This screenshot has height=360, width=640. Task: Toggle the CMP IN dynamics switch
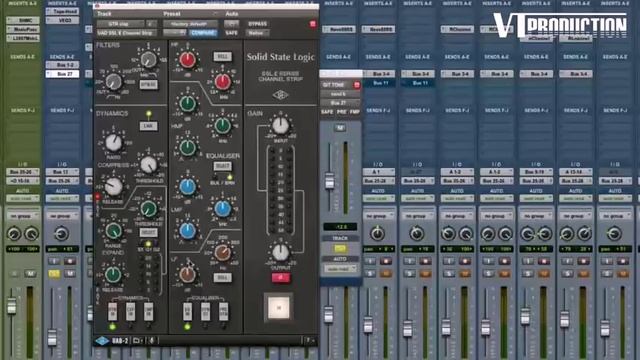click(x=149, y=311)
